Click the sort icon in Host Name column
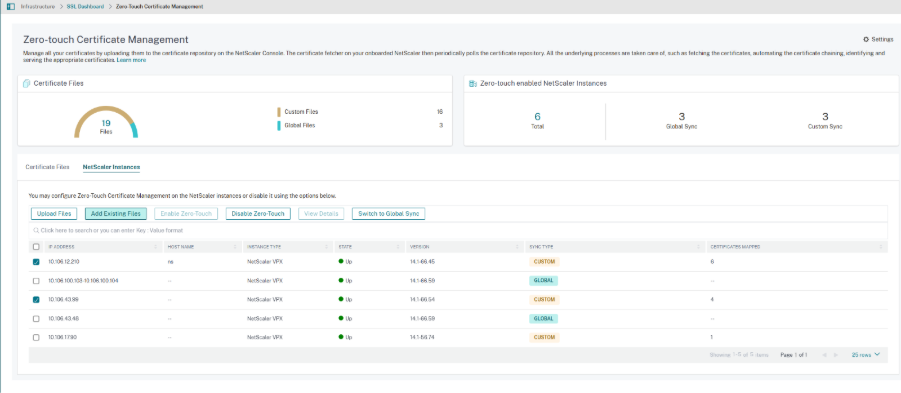This screenshot has height=393, width=901. tap(235, 246)
